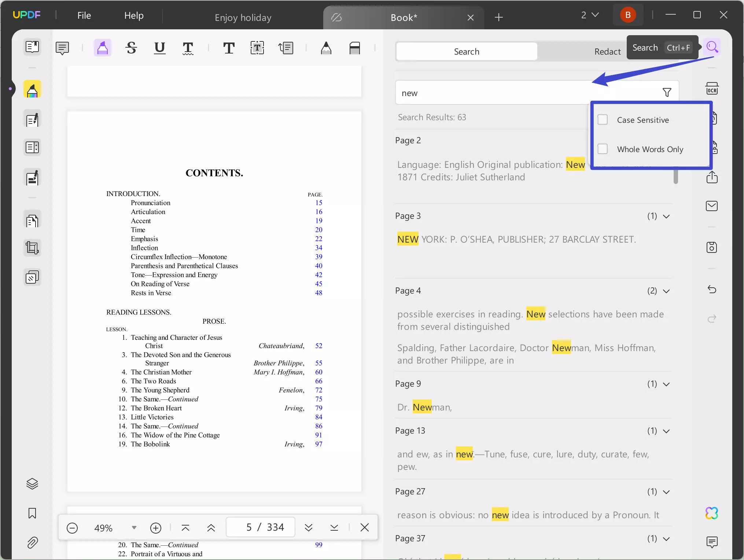
Task: Select the sticky note comment tool
Action: coord(62,48)
